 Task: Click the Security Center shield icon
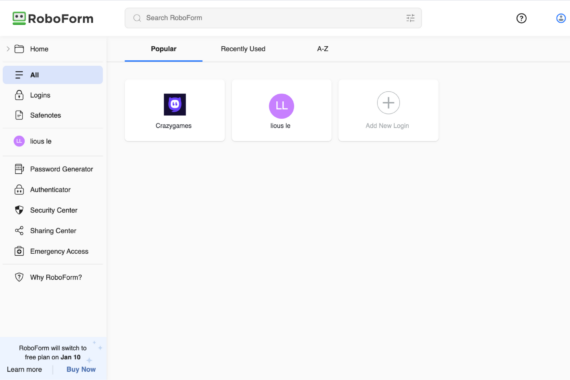(x=19, y=210)
